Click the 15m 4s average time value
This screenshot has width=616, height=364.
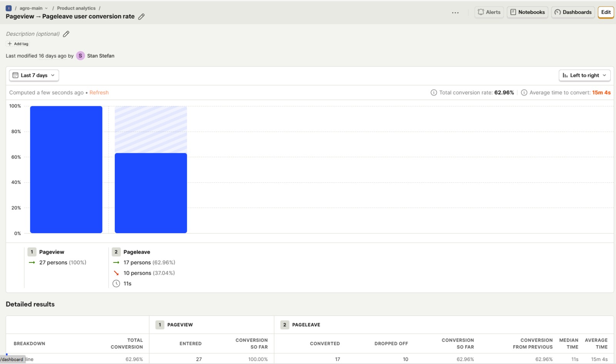[601, 93]
